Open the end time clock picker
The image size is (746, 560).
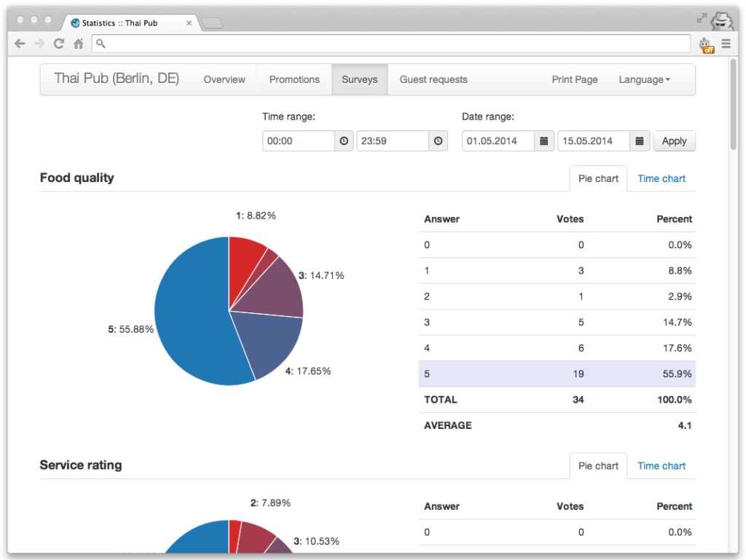[438, 141]
